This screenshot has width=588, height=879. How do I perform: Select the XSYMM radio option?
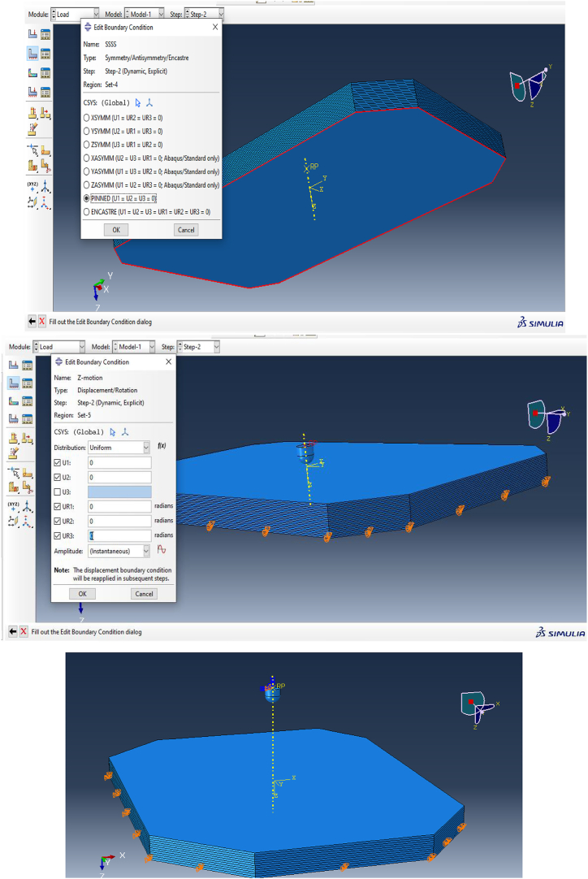coord(88,118)
